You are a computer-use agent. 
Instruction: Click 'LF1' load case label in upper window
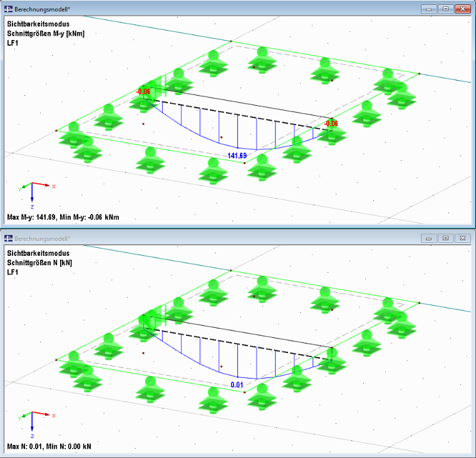point(13,43)
